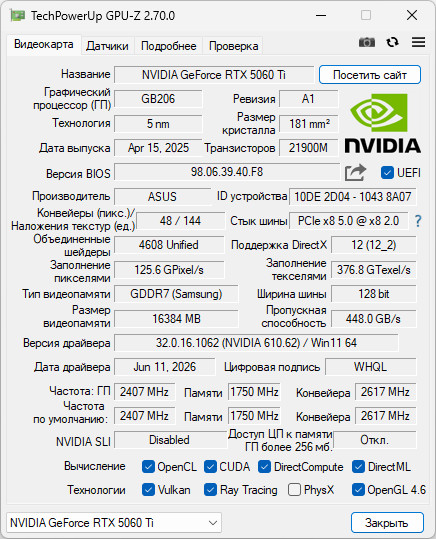Toggle the Ray Tracing checkbox
The width and height of the screenshot is (436, 539).
pos(210,490)
